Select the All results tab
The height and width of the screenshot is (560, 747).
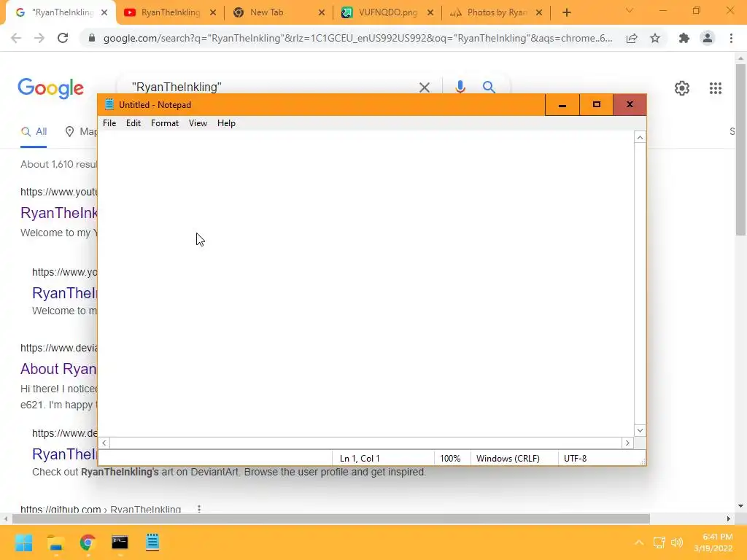(x=34, y=132)
